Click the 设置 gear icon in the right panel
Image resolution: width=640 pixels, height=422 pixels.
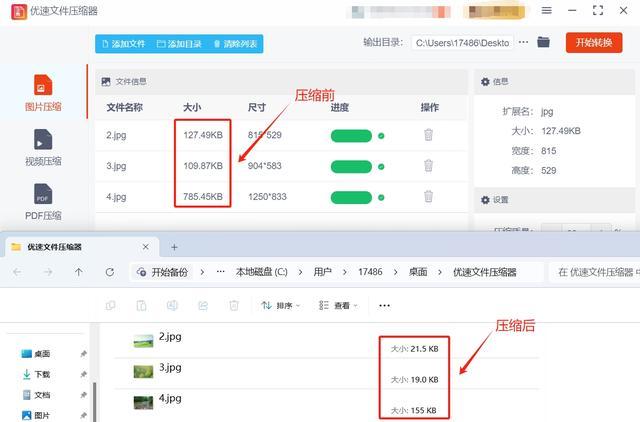(x=485, y=200)
